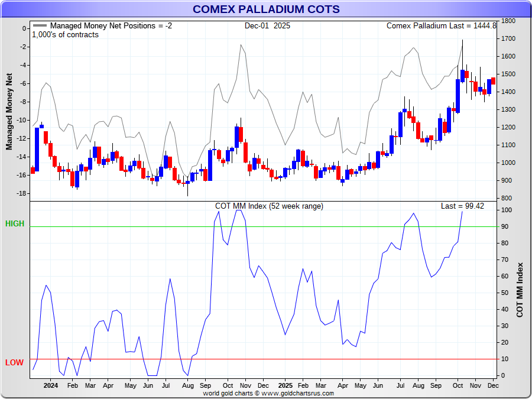Click the 1000 price axis value
The width and height of the screenshot is (532, 399).
pyautogui.click(x=508, y=163)
